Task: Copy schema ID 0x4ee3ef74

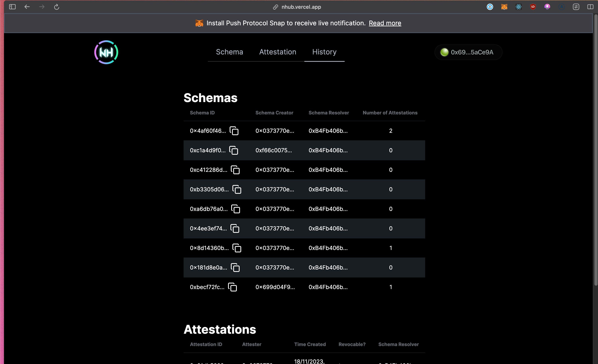Action: point(235,228)
